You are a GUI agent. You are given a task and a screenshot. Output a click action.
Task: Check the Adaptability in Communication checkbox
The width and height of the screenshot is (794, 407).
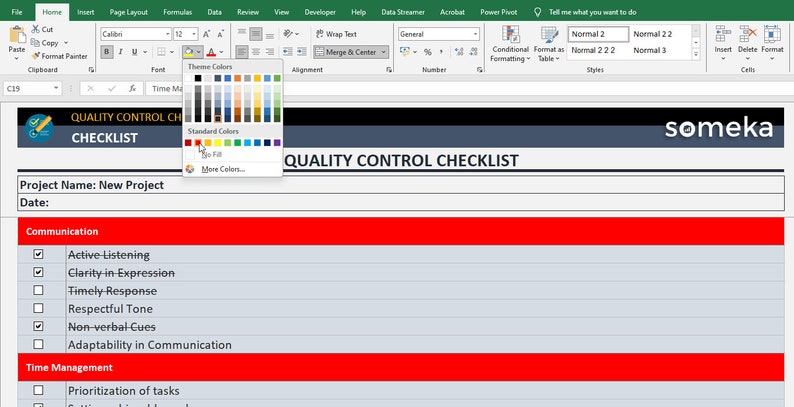(x=38, y=344)
